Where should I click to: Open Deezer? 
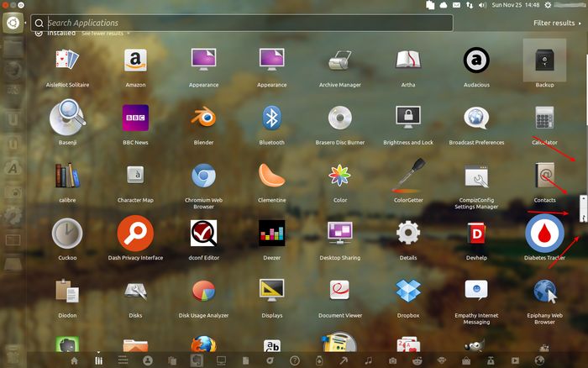click(272, 234)
